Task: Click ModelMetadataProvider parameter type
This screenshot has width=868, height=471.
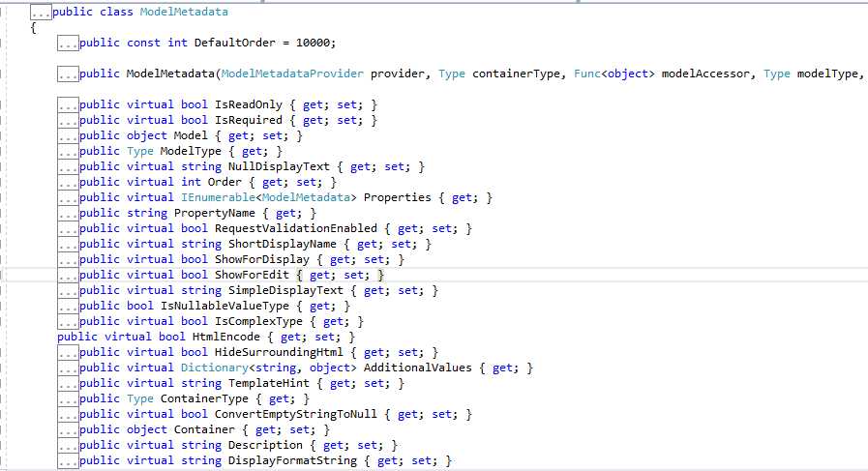Action: [x=292, y=74]
